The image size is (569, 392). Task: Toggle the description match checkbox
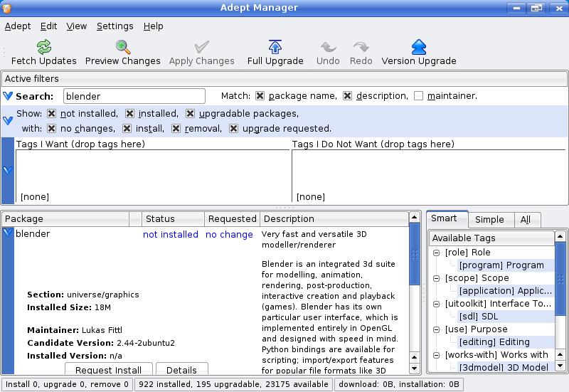point(347,96)
